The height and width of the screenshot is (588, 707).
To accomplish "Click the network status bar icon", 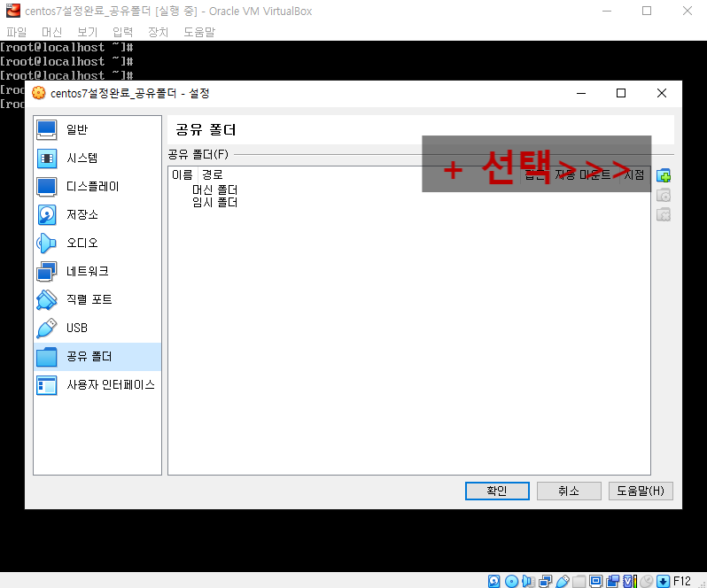I will tap(546, 581).
